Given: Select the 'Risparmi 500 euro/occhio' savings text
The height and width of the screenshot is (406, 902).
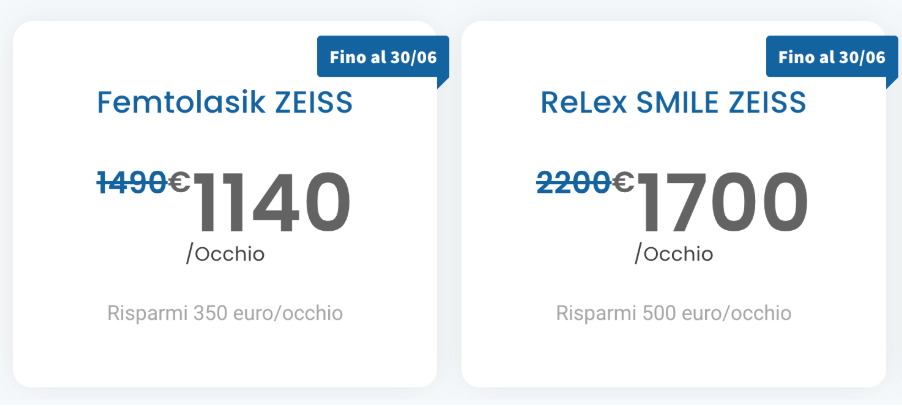Looking at the screenshot, I should click(x=674, y=313).
